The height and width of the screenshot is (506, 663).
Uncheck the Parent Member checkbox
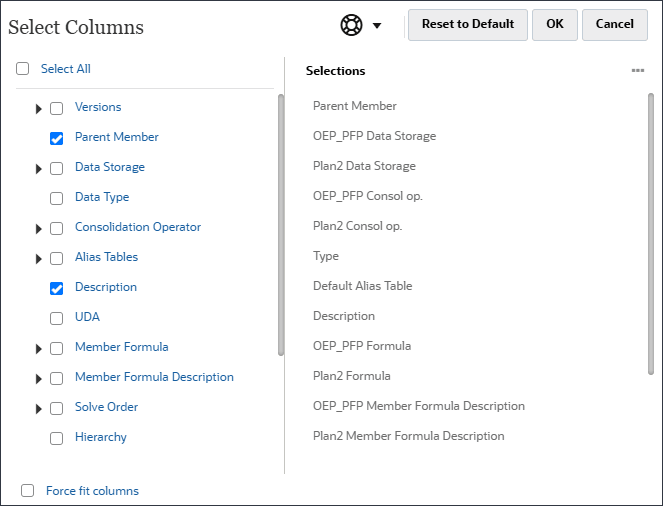pos(57,138)
